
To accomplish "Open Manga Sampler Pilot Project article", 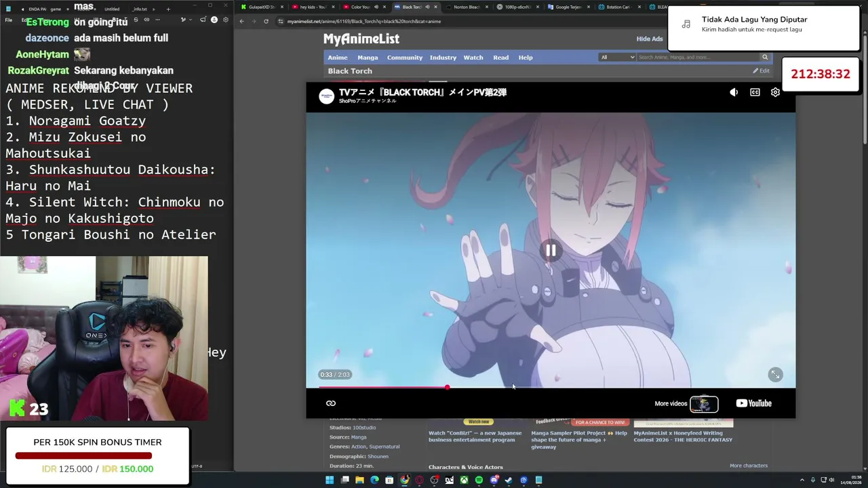I will tap(579, 440).
